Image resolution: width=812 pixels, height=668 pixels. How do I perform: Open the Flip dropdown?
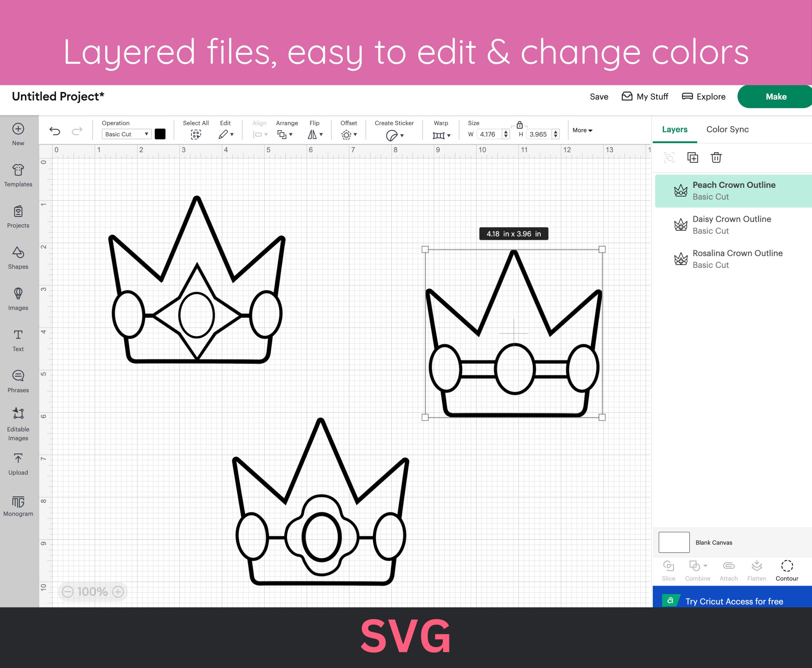(x=315, y=134)
